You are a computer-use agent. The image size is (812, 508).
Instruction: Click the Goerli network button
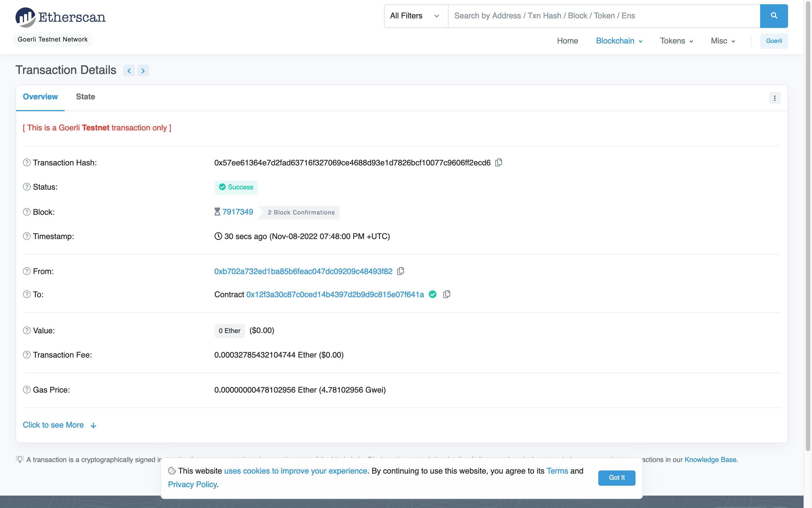pos(774,41)
